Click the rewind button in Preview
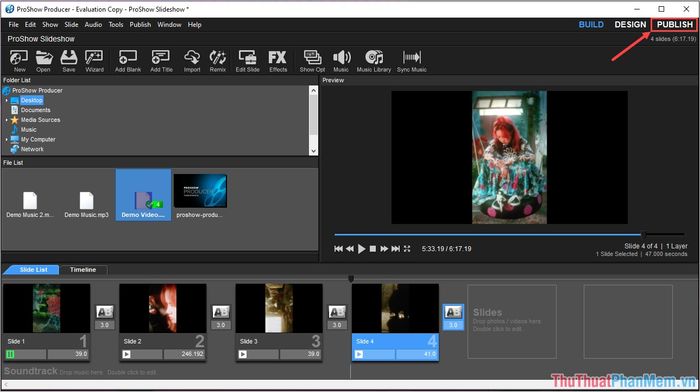 (350, 249)
